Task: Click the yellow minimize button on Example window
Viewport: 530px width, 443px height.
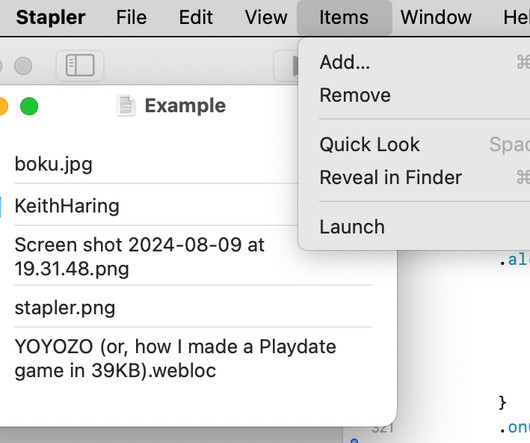Action: (3, 106)
